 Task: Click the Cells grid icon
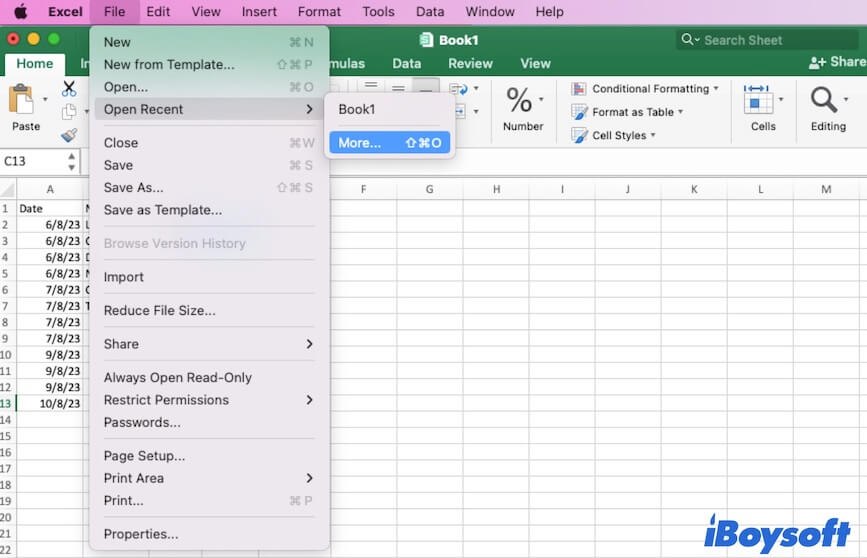pyautogui.click(x=758, y=100)
